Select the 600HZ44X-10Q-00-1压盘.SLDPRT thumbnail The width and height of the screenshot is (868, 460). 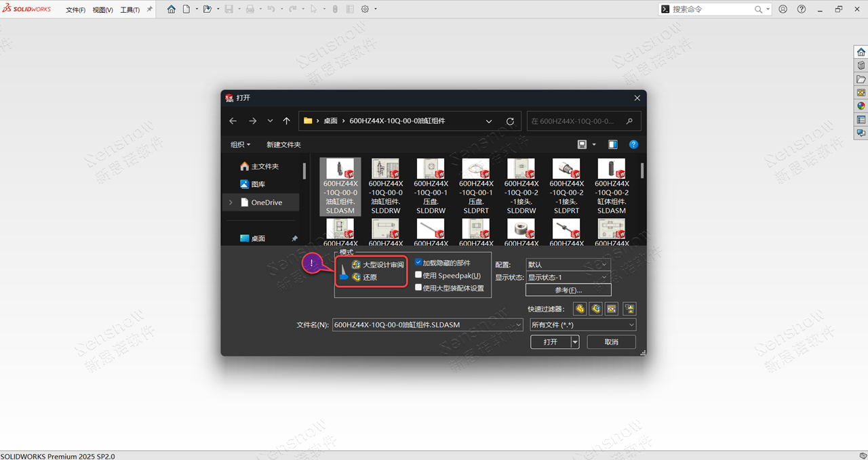point(476,186)
